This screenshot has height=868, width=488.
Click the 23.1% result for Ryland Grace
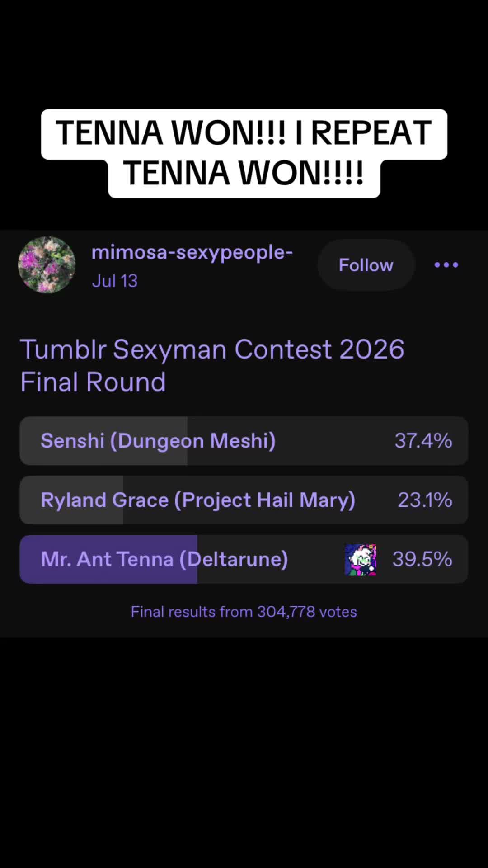425,500
